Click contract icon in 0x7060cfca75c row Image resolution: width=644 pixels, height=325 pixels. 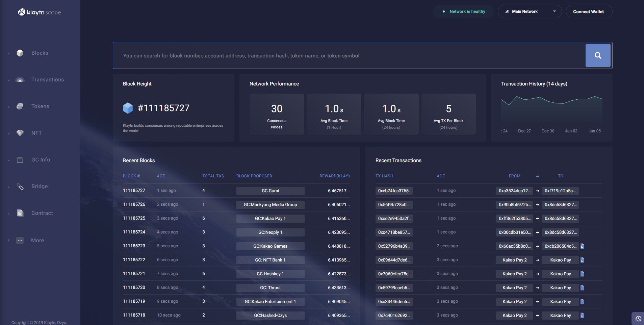pos(582,274)
